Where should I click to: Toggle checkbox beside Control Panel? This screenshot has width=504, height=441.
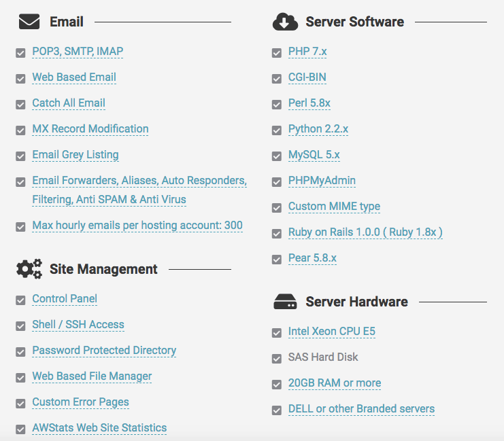20,300
